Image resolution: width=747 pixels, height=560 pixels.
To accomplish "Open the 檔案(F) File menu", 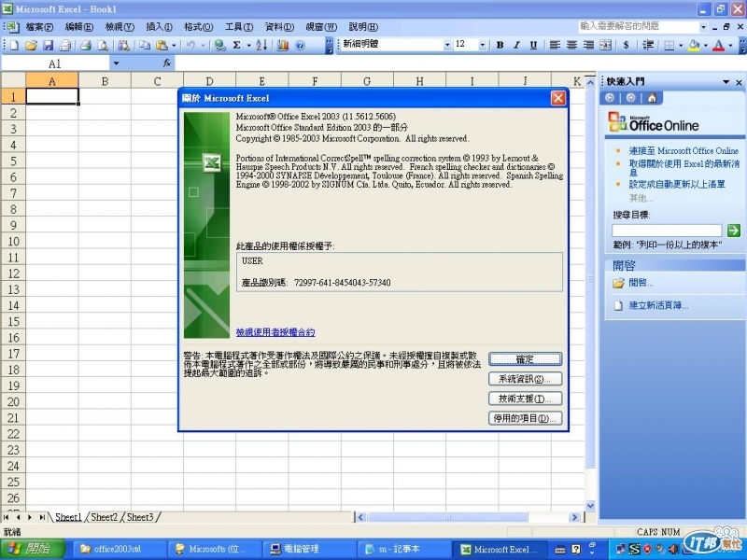I will pos(39,27).
